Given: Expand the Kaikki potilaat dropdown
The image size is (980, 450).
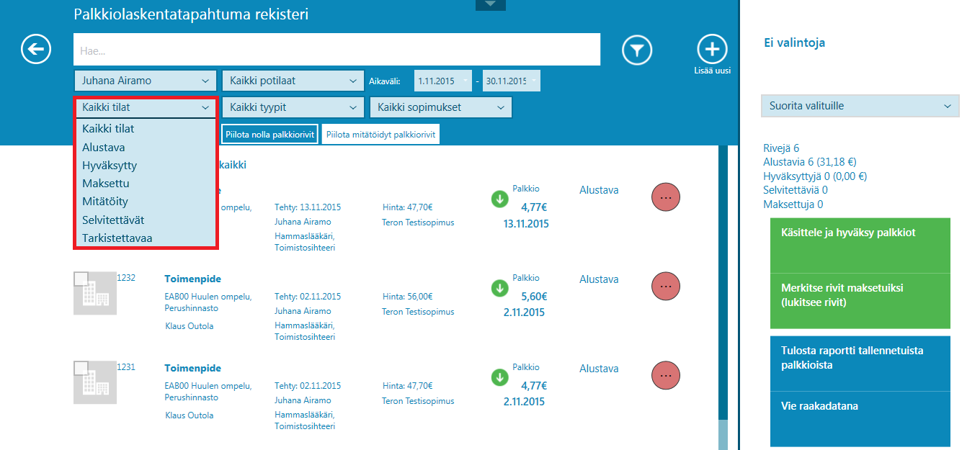Looking at the screenshot, I should (x=293, y=81).
